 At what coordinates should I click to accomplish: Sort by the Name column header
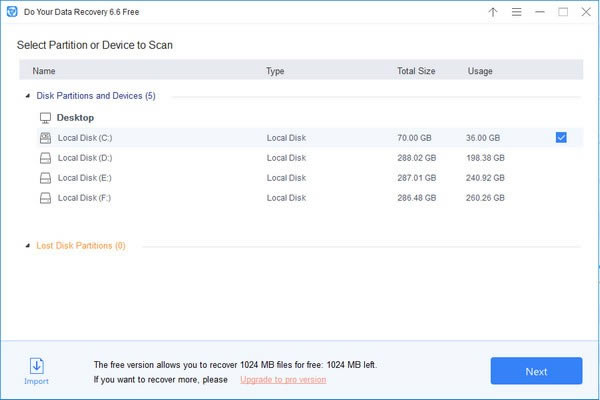coord(44,72)
